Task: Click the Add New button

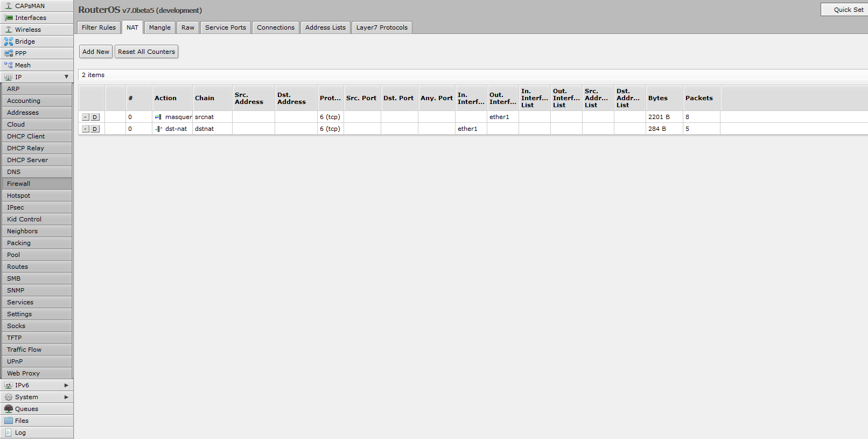Action: point(96,52)
